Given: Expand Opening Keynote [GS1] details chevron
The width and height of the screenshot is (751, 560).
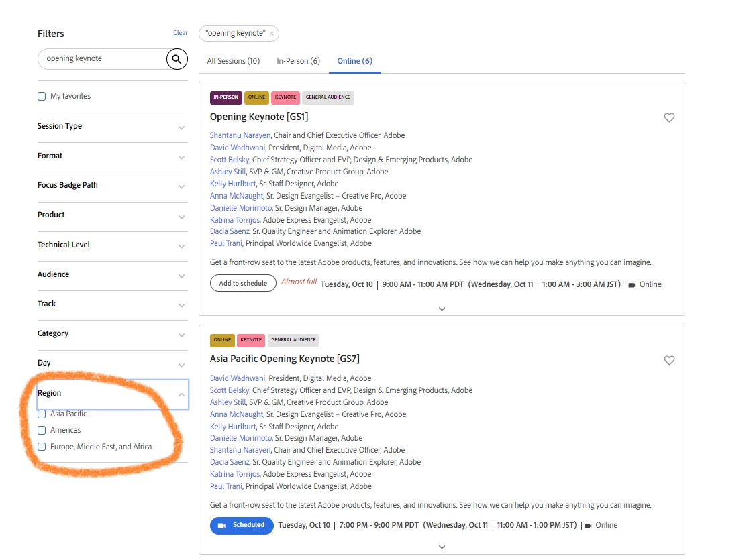Looking at the screenshot, I should pyautogui.click(x=442, y=309).
